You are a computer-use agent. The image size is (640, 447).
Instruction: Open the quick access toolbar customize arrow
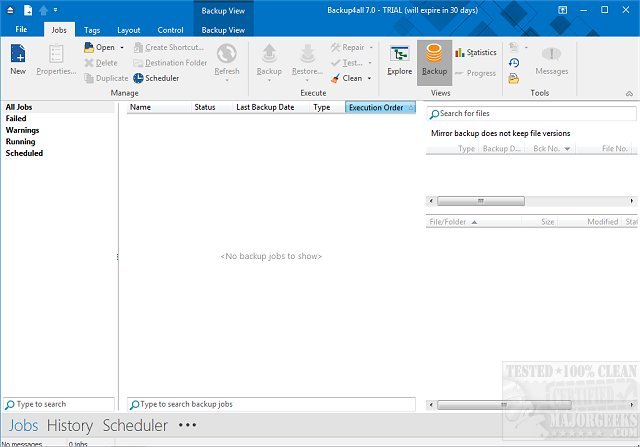pos(55,10)
